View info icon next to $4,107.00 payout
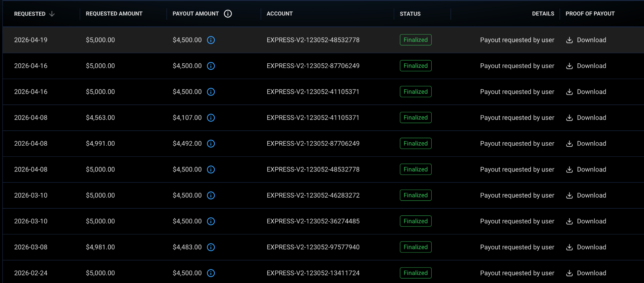The height and width of the screenshot is (283, 644). click(x=211, y=118)
